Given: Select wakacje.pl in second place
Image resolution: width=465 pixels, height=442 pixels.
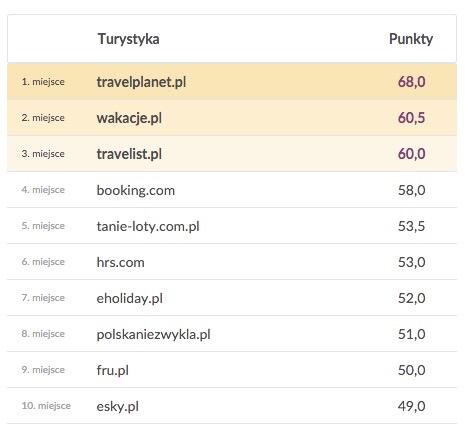Looking at the screenshot, I should (129, 118).
